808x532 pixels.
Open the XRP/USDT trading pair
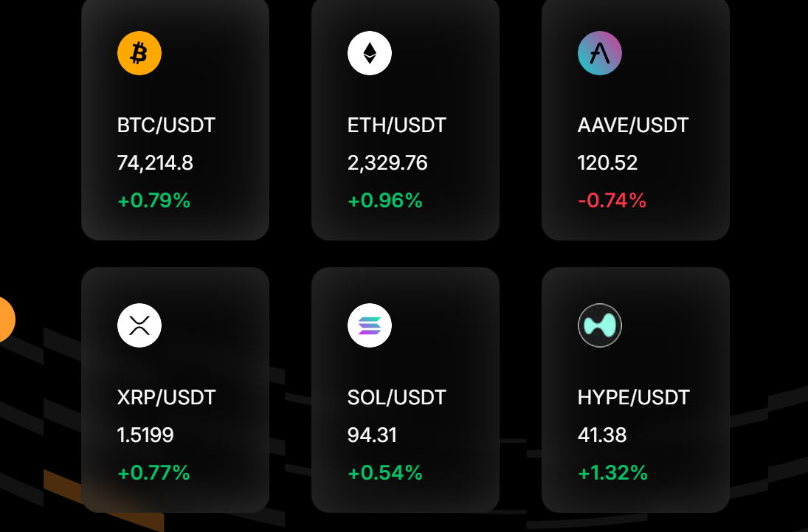165,396
